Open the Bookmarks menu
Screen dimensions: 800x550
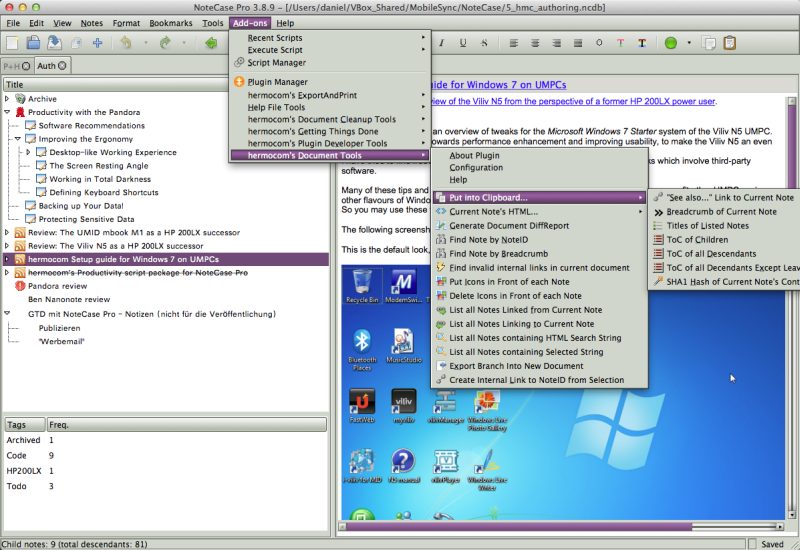click(171, 23)
